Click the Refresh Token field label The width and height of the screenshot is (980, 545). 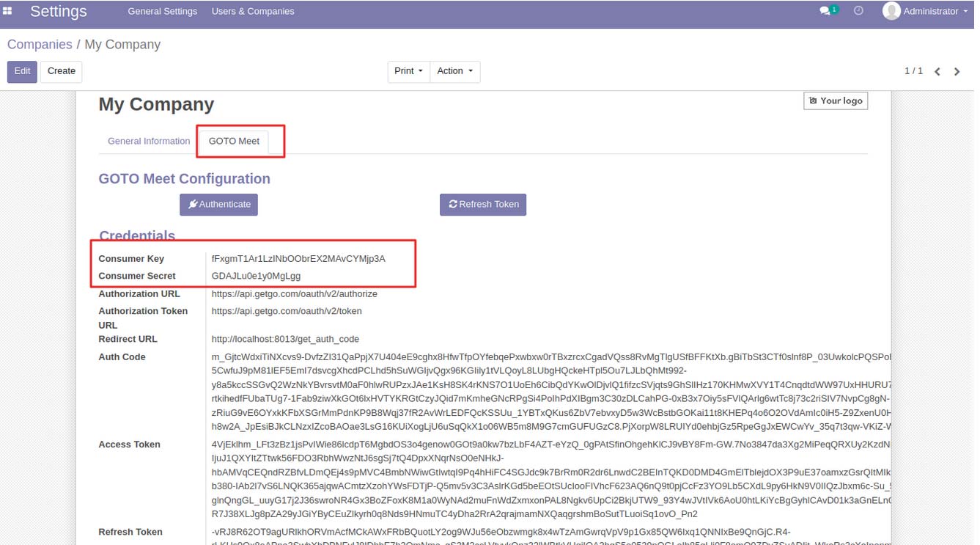[x=130, y=532]
